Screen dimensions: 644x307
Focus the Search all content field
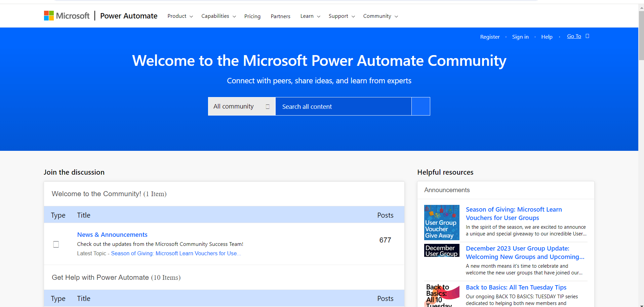[x=344, y=106]
